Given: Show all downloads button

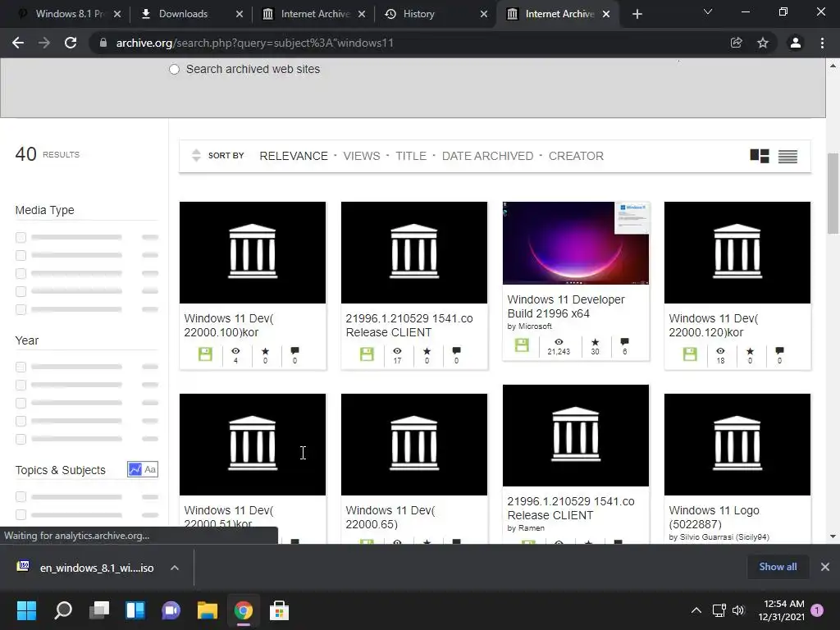Looking at the screenshot, I should click(x=778, y=567).
